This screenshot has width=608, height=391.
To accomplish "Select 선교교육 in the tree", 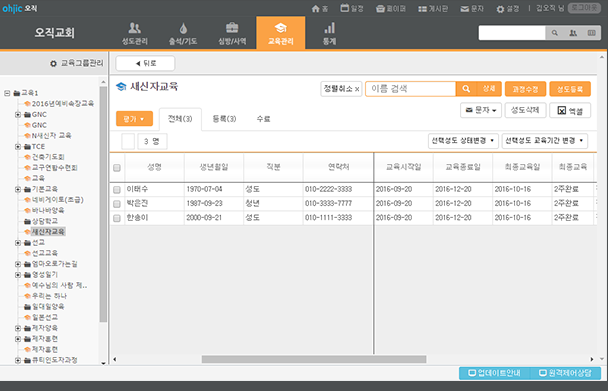I will (x=45, y=253).
